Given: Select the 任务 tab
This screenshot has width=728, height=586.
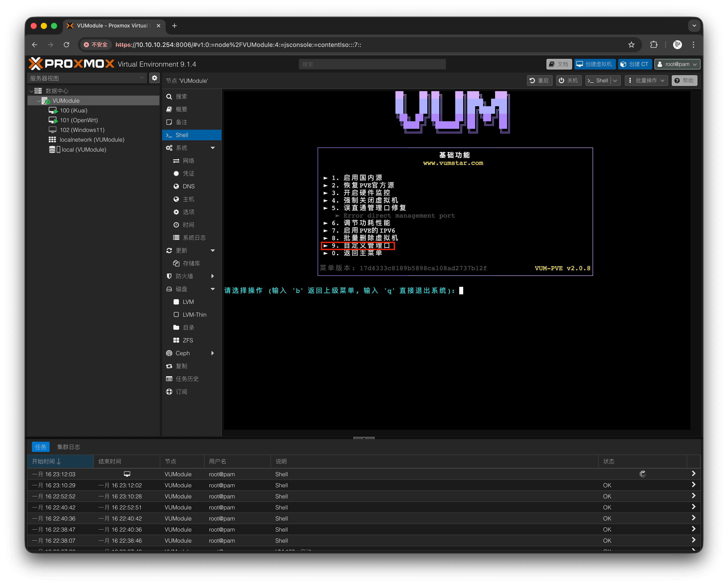Looking at the screenshot, I should pos(41,447).
